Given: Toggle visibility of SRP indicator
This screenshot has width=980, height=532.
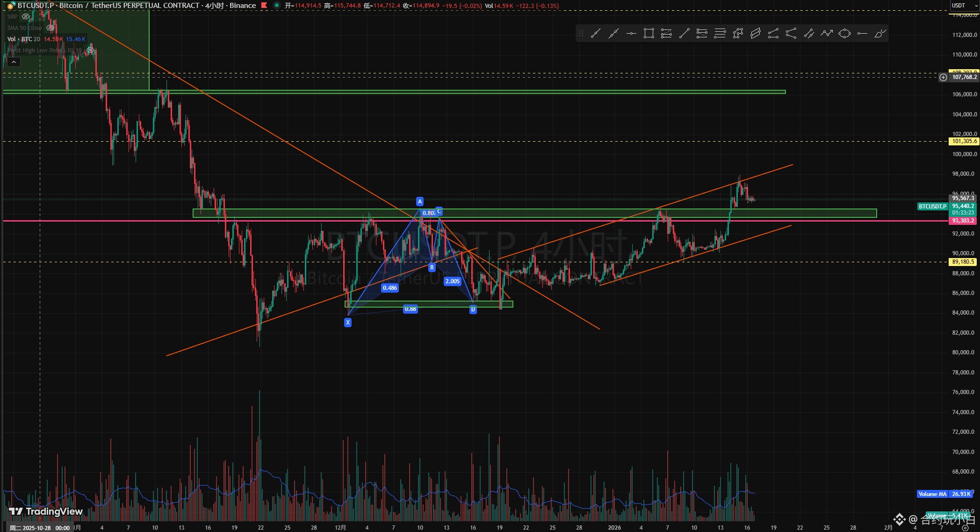Looking at the screenshot, I should pyautogui.click(x=26, y=16).
